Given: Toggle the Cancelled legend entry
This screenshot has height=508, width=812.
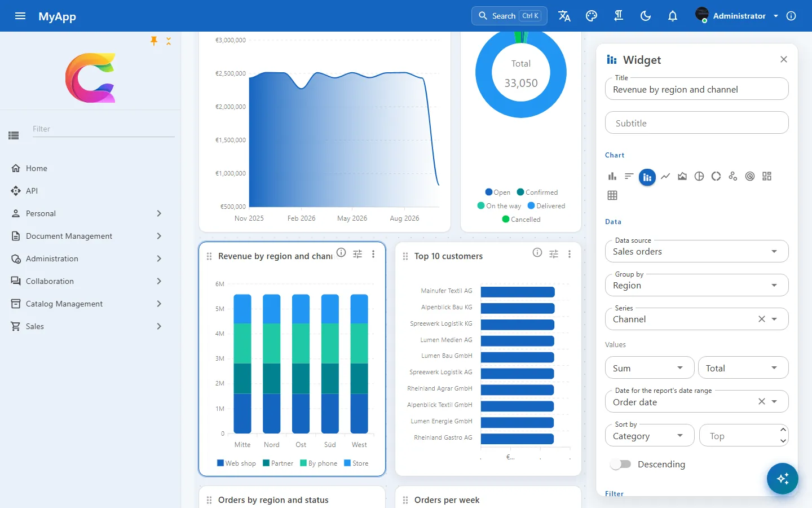Looking at the screenshot, I should click(521, 220).
